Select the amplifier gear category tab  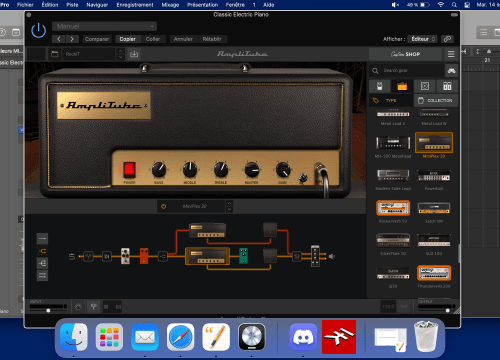(402, 86)
